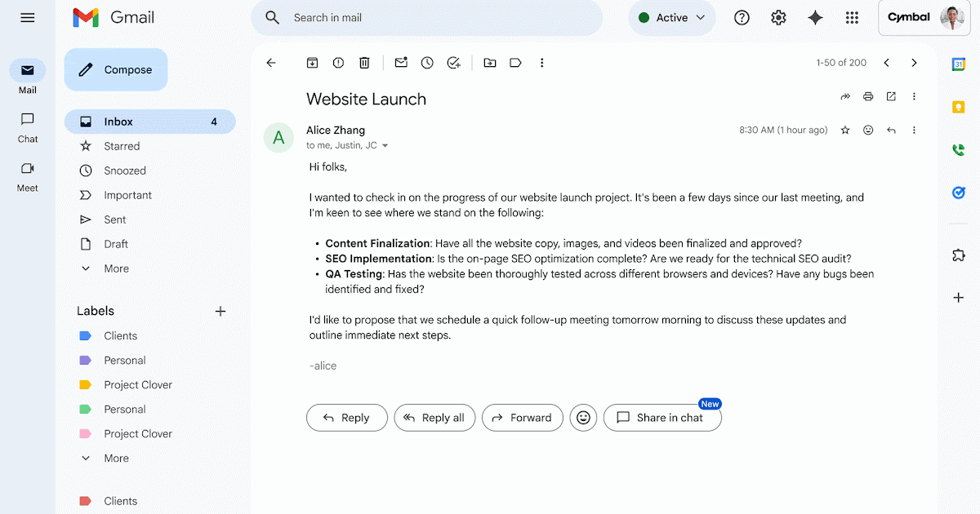Mark the email as unread
The width and height of the screenshot is (980, 514).
point(401,63)
